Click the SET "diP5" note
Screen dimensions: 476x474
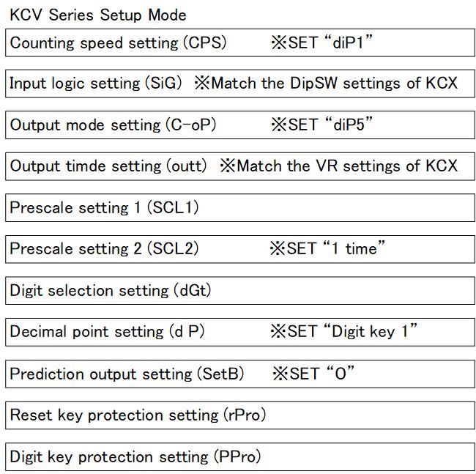coord(322,125)
